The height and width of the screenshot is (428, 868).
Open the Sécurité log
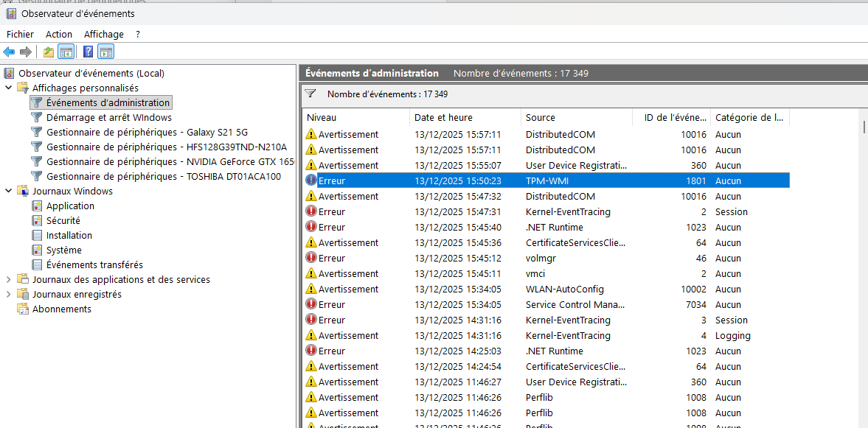pos(63,220)
